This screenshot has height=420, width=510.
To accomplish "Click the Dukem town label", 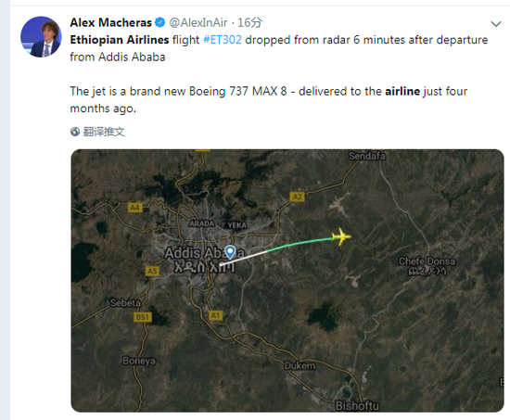I will [x=300, y=365].
